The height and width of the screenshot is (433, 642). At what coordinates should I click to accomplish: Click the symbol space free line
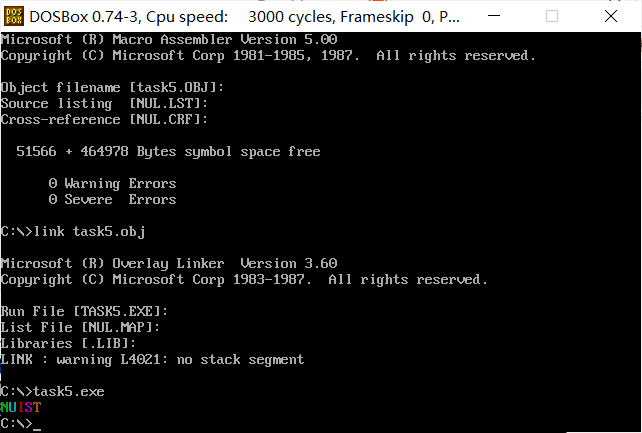pos(168,151)
